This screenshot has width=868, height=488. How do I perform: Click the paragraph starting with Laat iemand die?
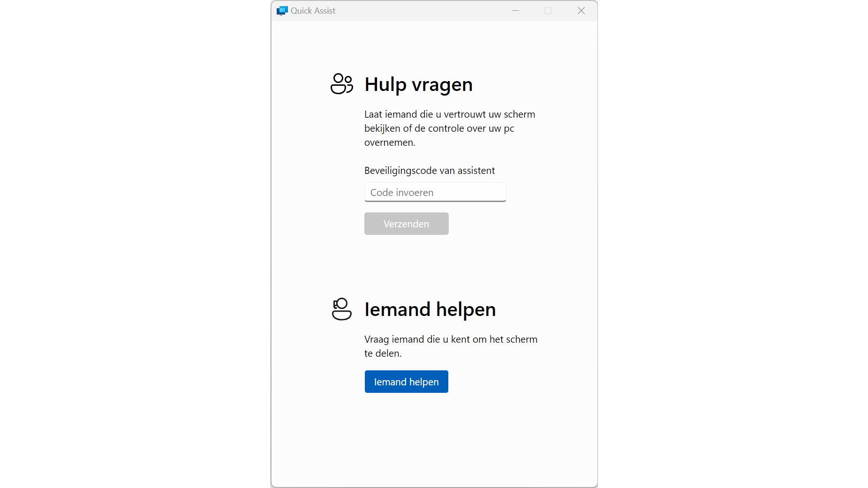pyautogui.click(x=450, y=128)
